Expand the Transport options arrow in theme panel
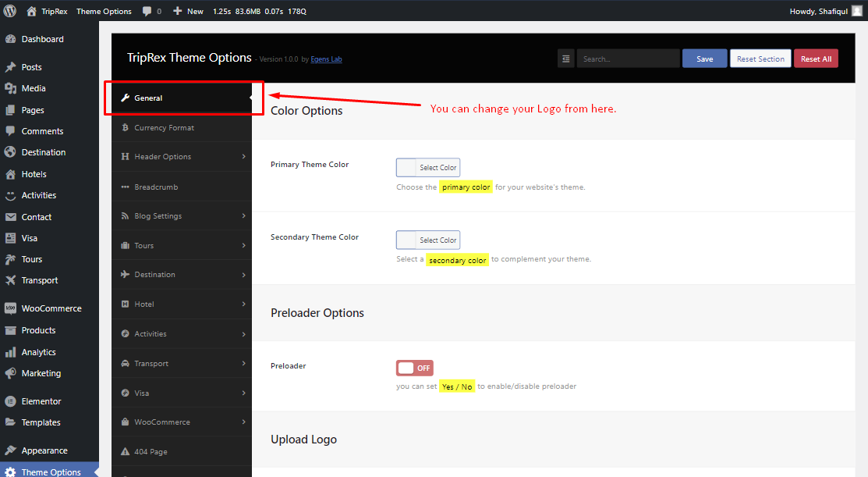Image resolution: width=868 pixels, height=477 pixels. 243,364
